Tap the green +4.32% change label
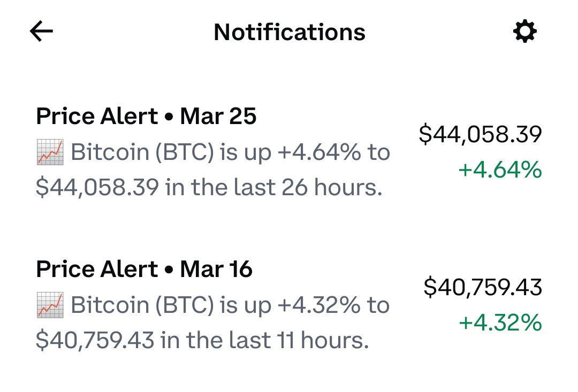The image size is (578, 392). coord(500,322)
